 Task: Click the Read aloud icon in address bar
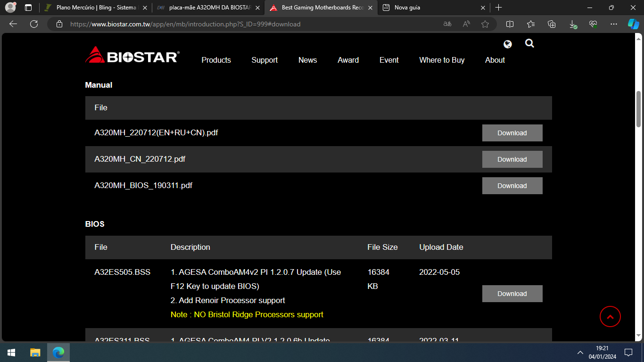[x=466, y=24]
